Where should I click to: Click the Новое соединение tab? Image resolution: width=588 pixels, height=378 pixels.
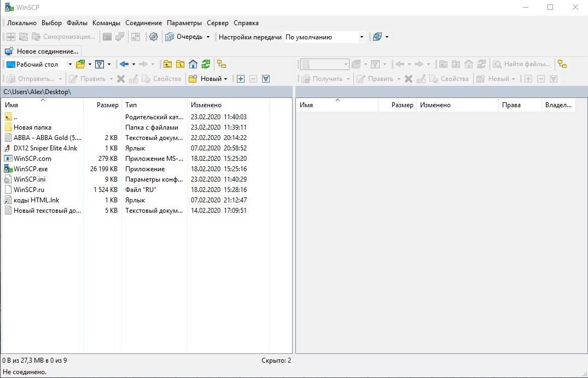42,51
